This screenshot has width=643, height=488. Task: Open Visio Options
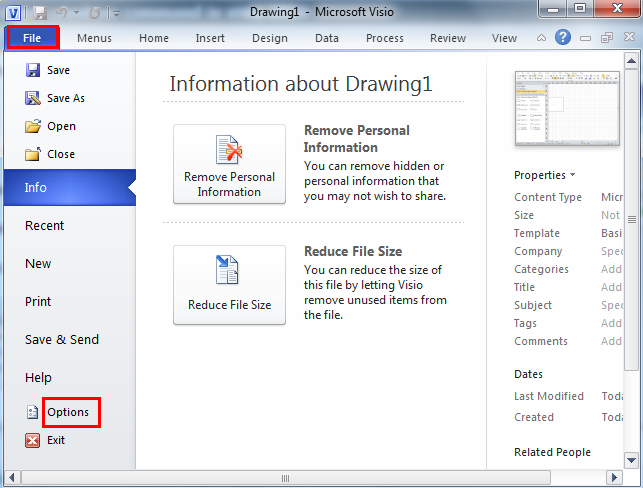[68, 412]
